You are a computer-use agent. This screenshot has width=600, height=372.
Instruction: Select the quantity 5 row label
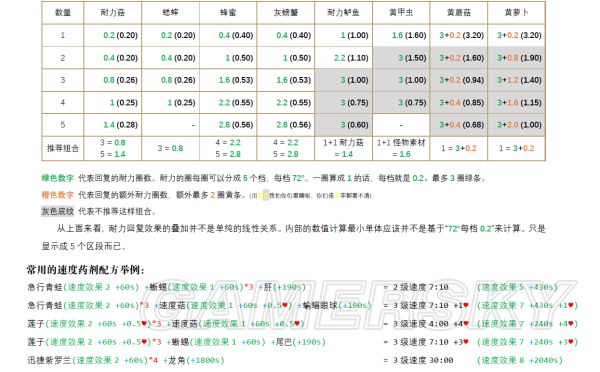coord(63,125)
